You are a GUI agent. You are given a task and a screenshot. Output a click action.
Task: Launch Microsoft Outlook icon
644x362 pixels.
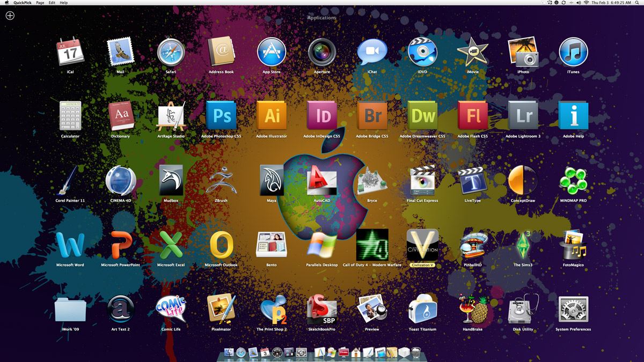(x=221, y=245)
